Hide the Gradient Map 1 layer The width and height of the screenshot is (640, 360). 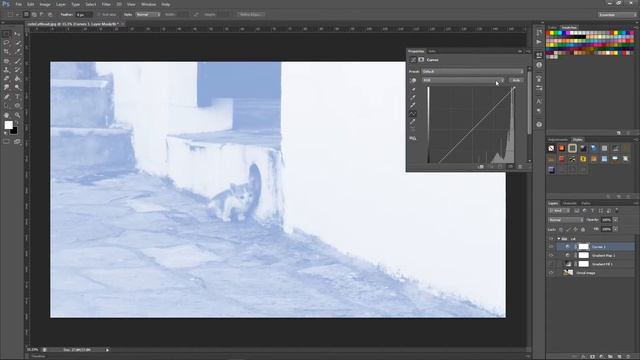click(551, 256)
